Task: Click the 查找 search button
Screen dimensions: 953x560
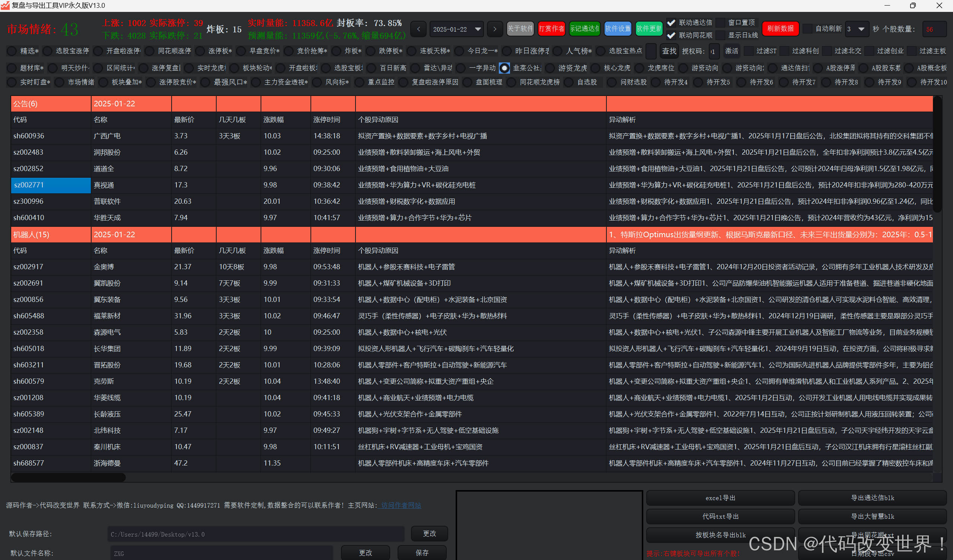Action: [669, 51]
